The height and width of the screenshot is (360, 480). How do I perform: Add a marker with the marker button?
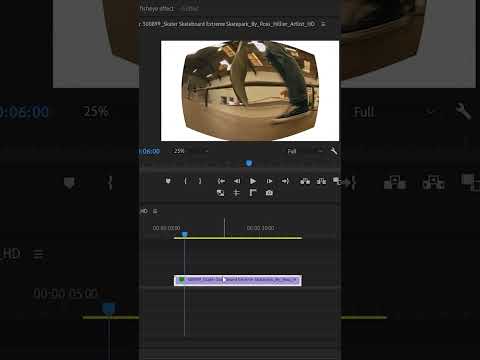click(x=168, y=181)
